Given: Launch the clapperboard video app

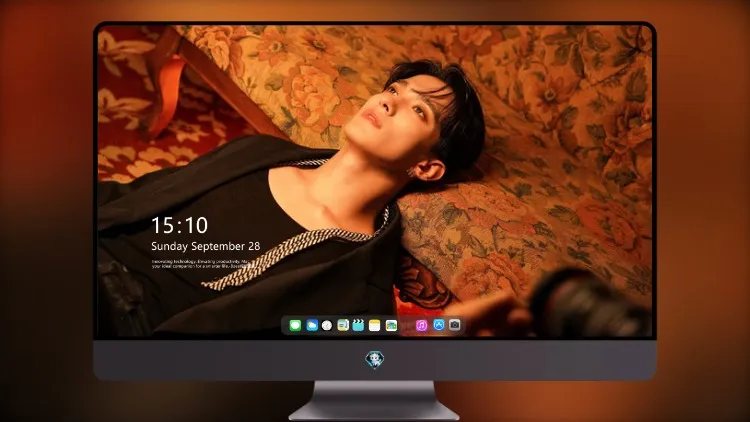Looking at the screenshot, I should [x=358, y=325].
